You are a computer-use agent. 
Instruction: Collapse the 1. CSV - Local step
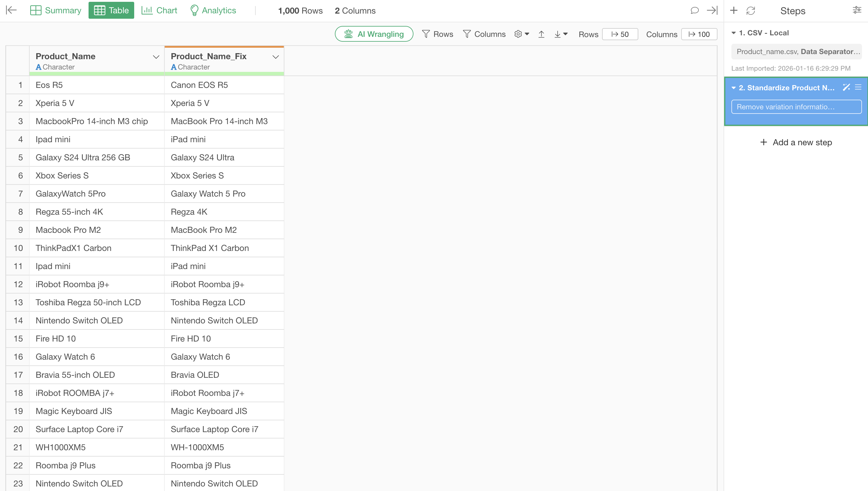tap(734, 33)
